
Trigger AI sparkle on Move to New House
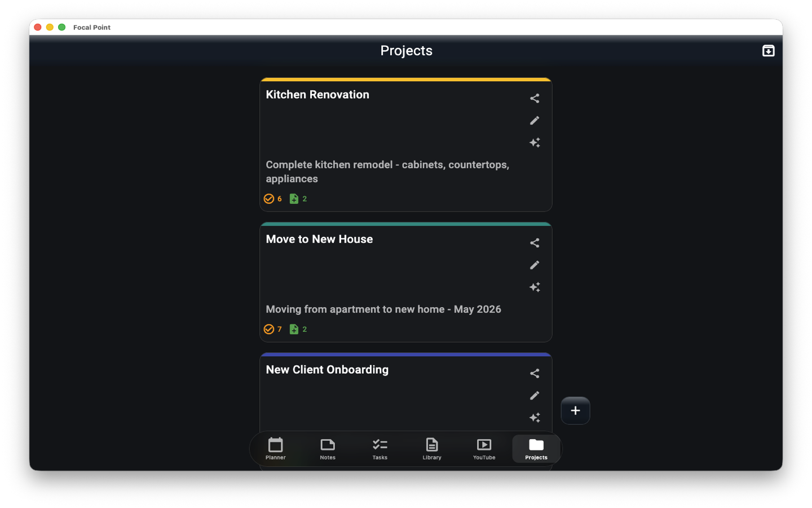[x=535, y=287]
